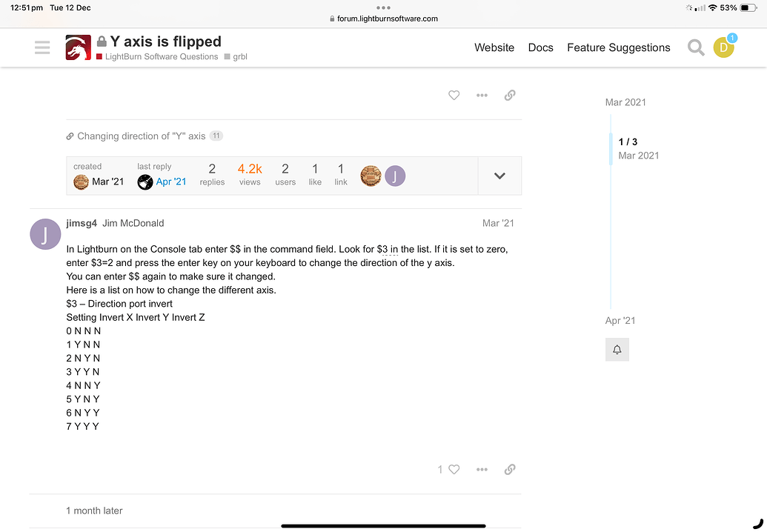Tap the browser three-dots multitasking control
767x532 pixels.
pyautogui.click(x=384, y=8)
